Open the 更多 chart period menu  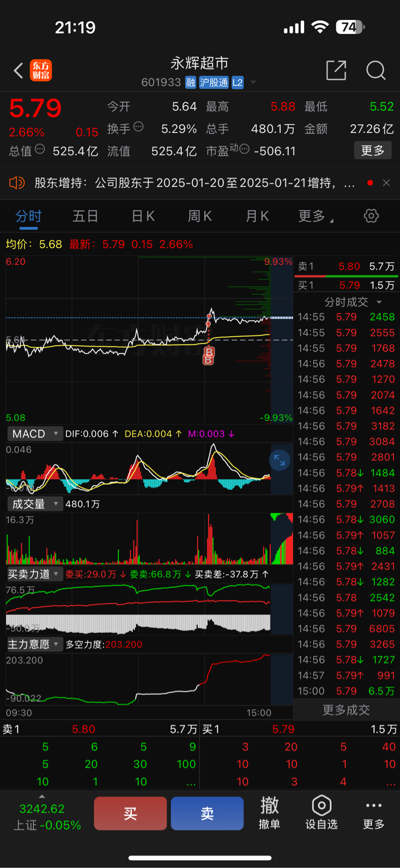tap(316, 216)
